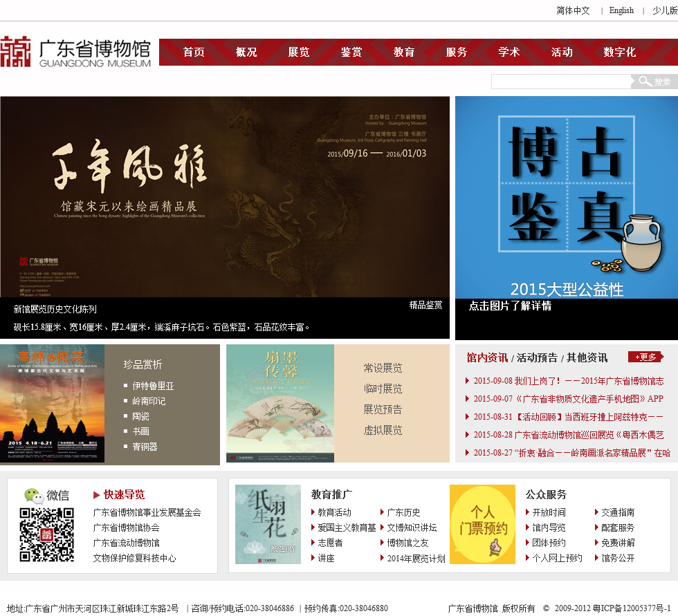
Task: Open the 数字化 navigation menu
Action: [620, 53]
